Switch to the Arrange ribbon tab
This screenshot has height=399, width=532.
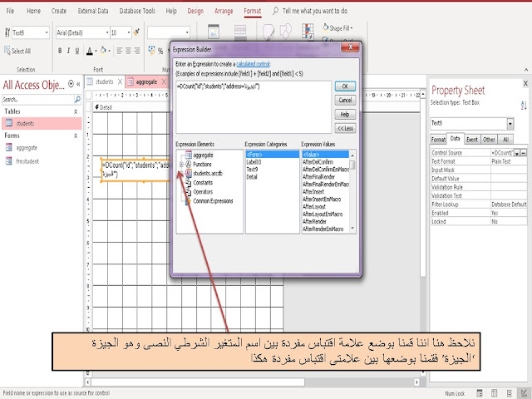(x=224, y=11)
